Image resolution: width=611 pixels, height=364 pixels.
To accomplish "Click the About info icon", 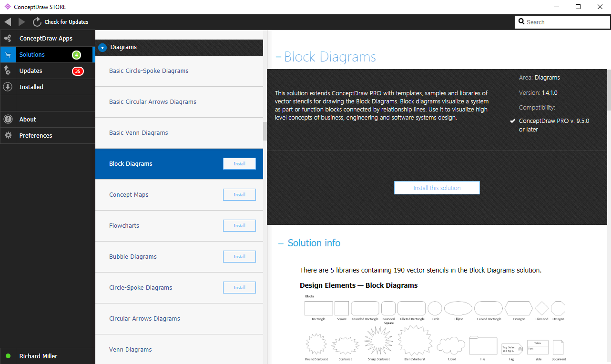I will (x=8, y=120).
